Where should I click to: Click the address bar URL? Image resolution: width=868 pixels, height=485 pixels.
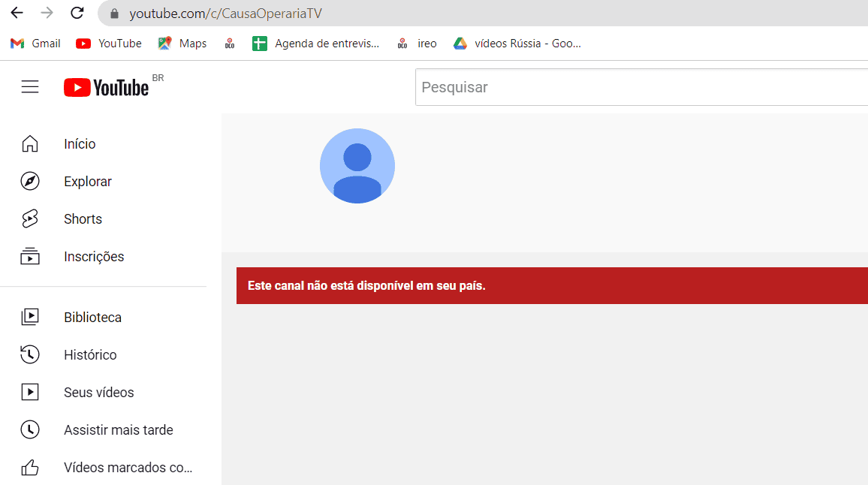click(225, 14)
